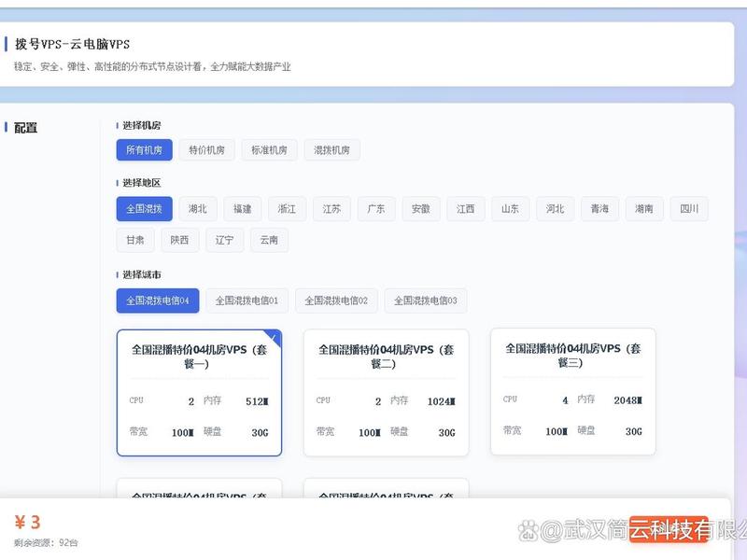This screenshot has width=747, height=560.
Task: Select region 全国混拨
Action: (145, 209)
